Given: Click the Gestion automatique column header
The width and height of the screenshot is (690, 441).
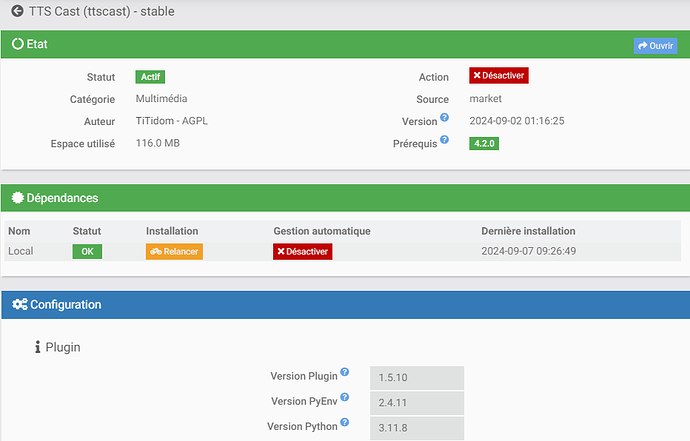Looking at the screenshot, I should pos(322,231).
